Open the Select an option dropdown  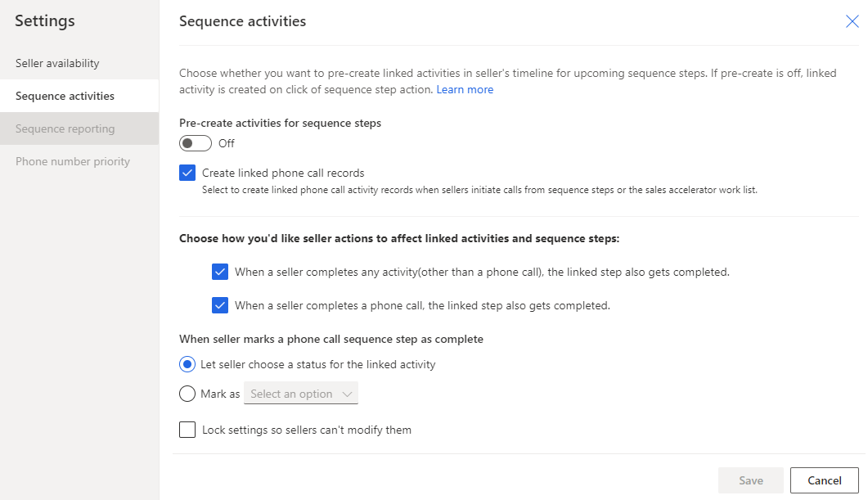[301, 394]
